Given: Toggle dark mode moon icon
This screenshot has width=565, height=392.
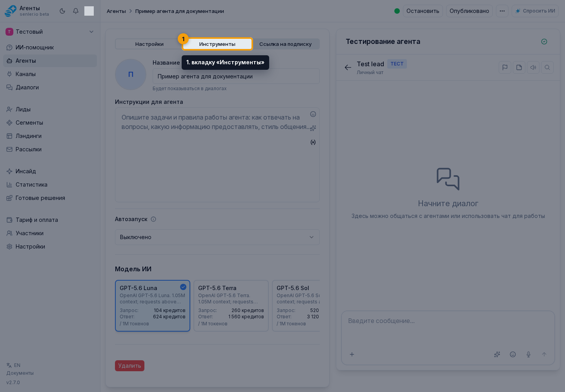Looking at the screenshot, I should coord(62,11).
